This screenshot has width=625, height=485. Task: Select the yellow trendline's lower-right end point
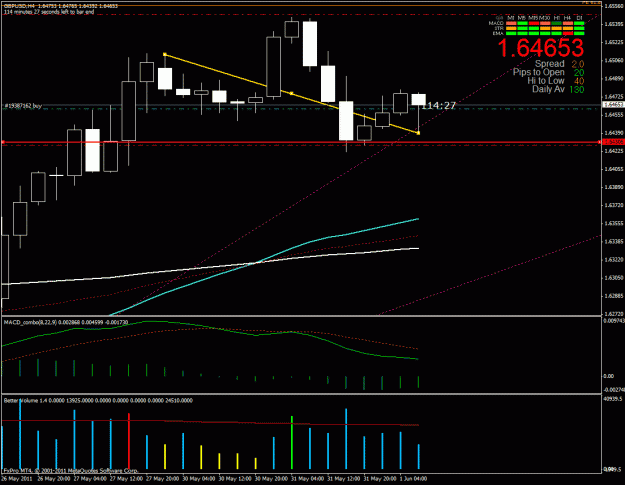418,133
